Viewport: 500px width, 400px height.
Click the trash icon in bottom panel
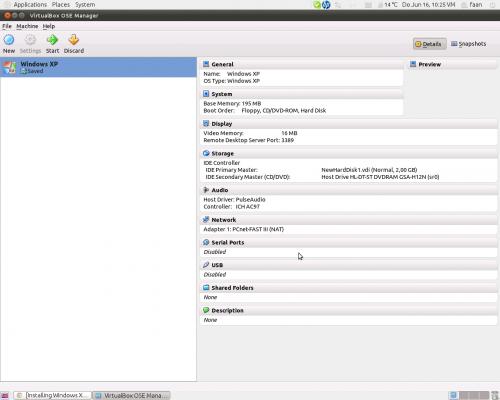(495, 395)
